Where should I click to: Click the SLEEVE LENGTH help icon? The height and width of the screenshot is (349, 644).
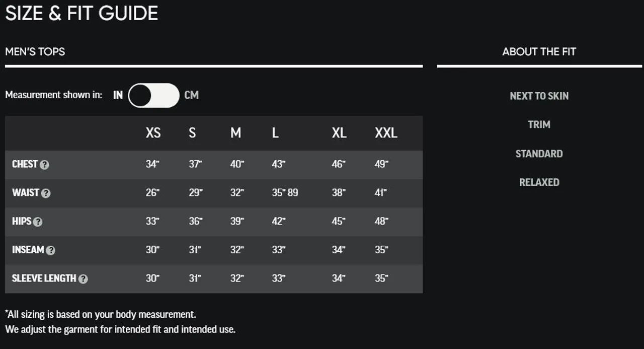click(x=83, y=279)
